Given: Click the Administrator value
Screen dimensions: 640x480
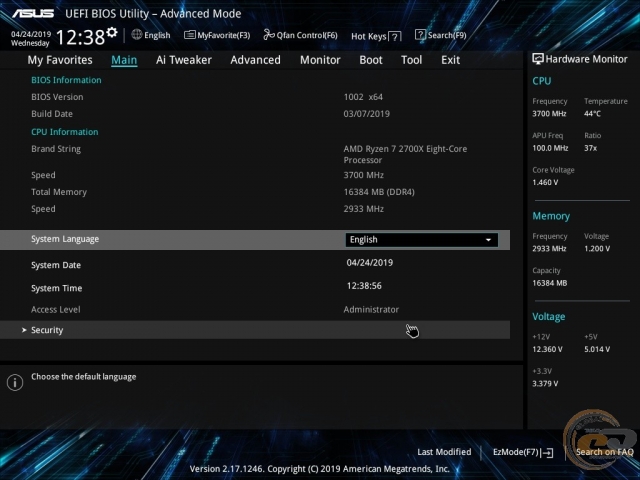Looking at the screenshot, I should pyautogui.click(x=371, y=309).
